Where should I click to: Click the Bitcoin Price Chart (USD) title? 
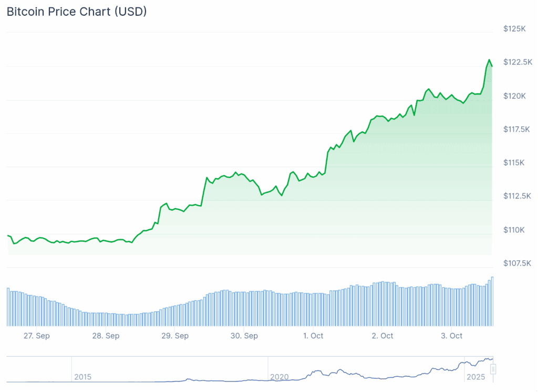pyautogui.click(x=77, y=12)
